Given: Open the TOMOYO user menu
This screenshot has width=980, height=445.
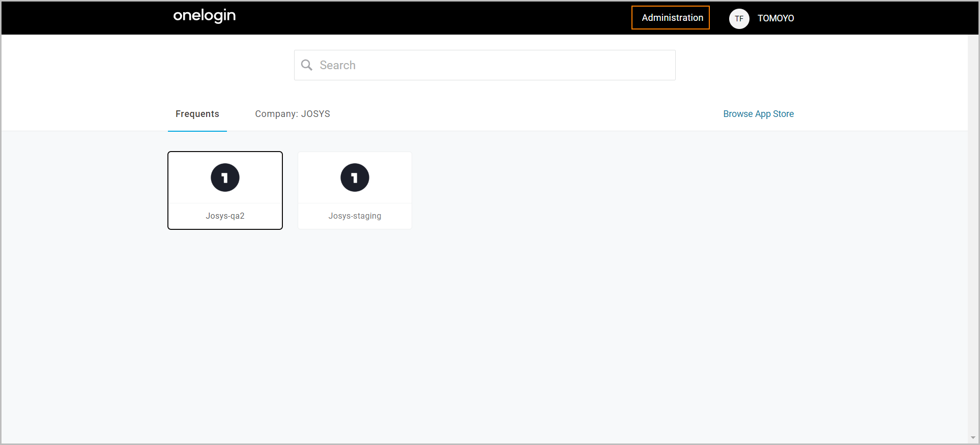Looking at the screenshot, I should pyautogui.click(x=775, y=18).
